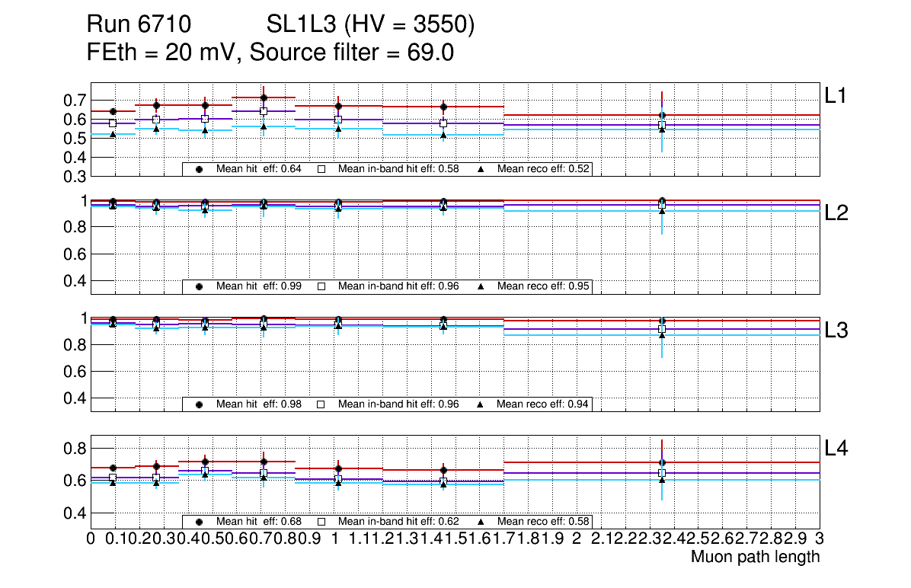Viewport: 911px width, 588px height.
Task: Click the triangle legend marker in L2 panel
Action: click(481, 287)
